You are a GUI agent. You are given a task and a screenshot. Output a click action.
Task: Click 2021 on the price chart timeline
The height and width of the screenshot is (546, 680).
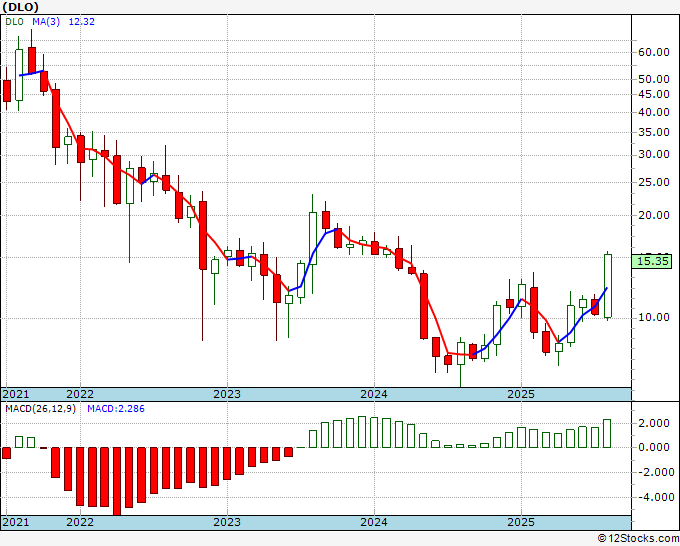point(16,394)
